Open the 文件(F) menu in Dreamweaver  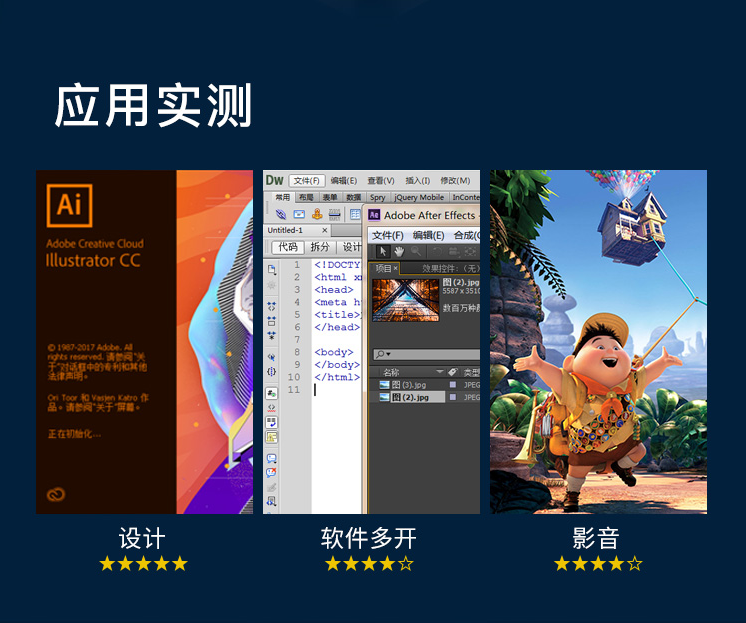(x=307, y=181)
